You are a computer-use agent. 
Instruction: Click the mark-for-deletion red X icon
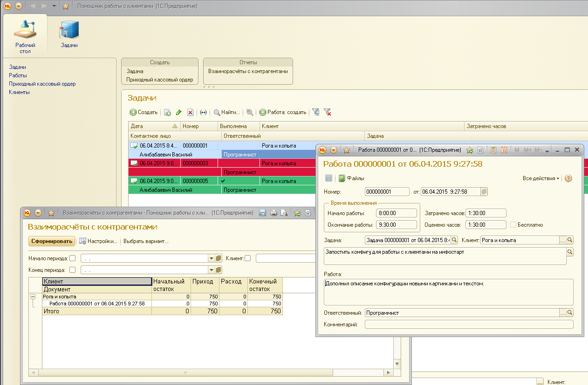coord(190,112)
